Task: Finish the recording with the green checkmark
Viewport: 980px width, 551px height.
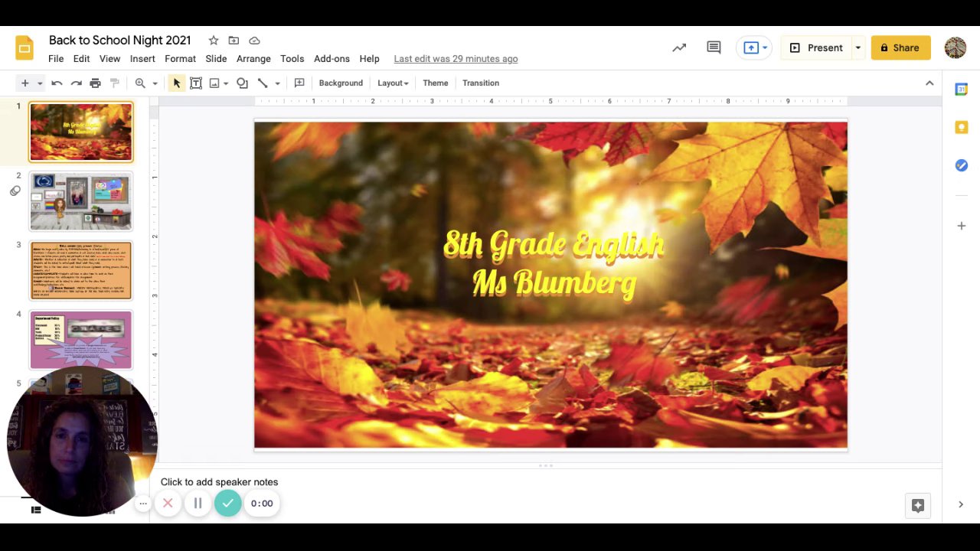Action: (227, 503)
